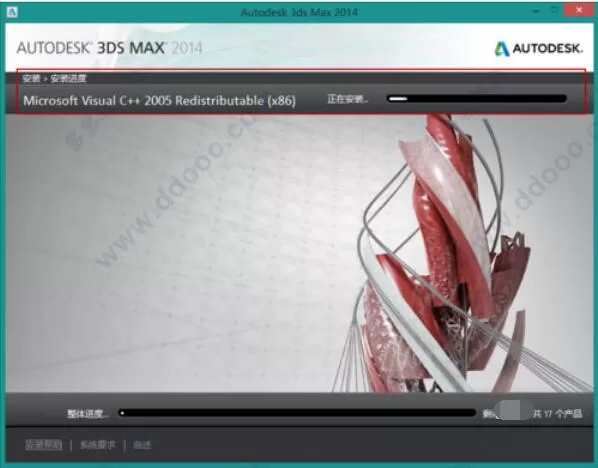Click the 安装 > 安装进度 breadcrumb text
This screenshot has width=598, height=468.
tap(54, 79)
